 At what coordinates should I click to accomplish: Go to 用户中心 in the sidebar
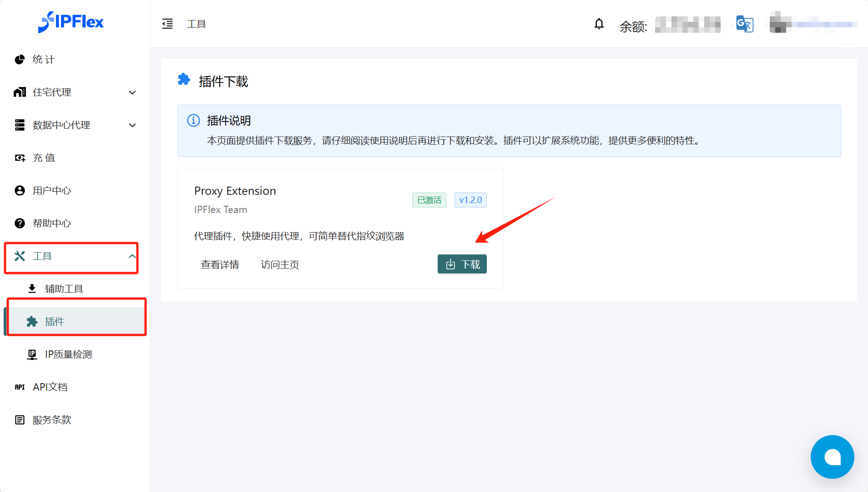(51, 191)
